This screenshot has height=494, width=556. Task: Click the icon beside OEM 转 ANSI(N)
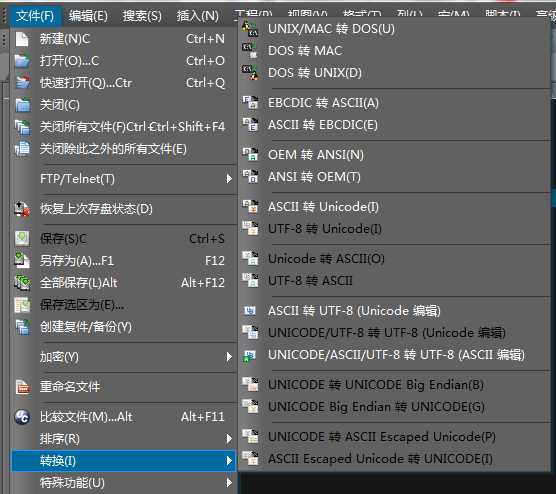coord(250,154)
